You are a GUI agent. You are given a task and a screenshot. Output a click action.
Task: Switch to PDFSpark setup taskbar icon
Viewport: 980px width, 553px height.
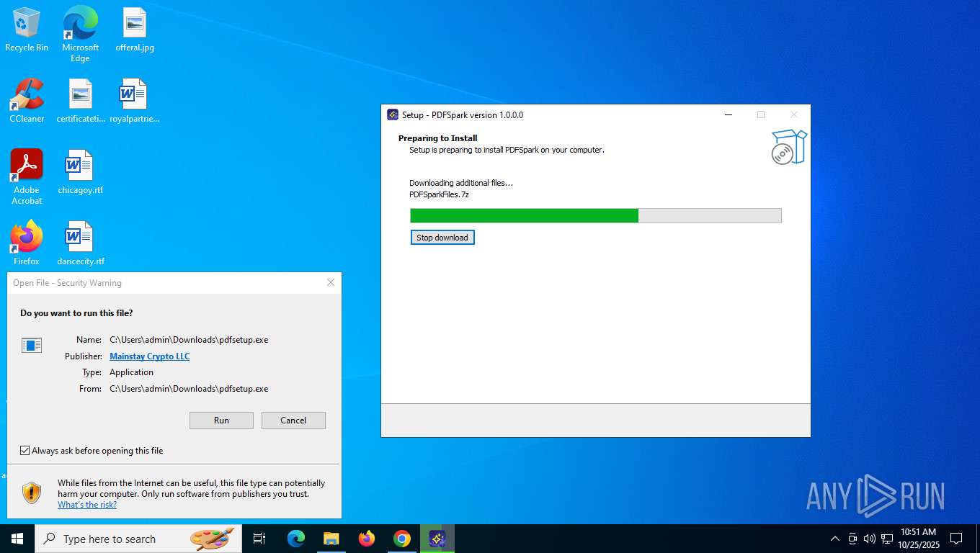coord(437,539)
